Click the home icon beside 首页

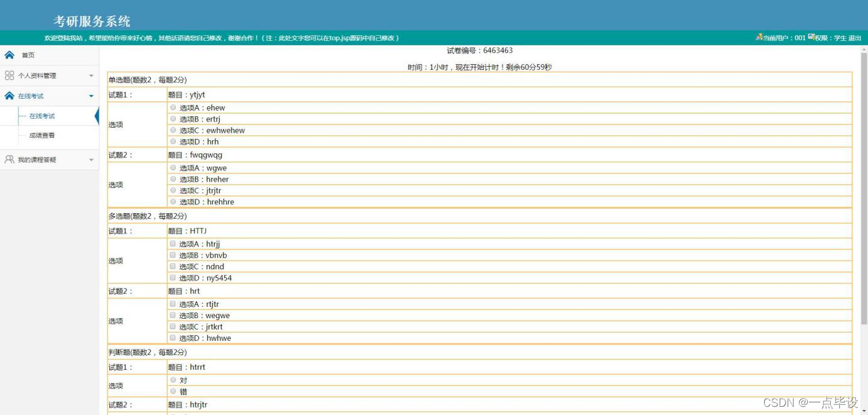click(x=9, y=55)
